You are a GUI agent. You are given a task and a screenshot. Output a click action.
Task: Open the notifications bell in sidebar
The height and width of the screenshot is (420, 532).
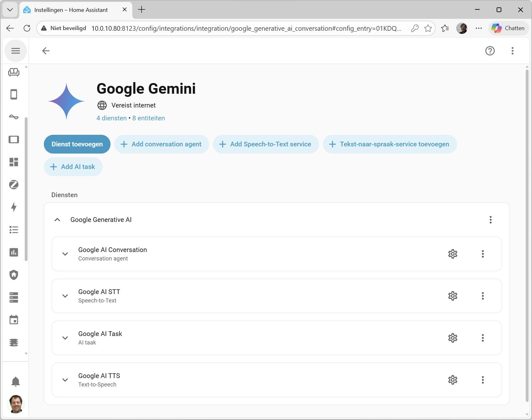[15, 382]
